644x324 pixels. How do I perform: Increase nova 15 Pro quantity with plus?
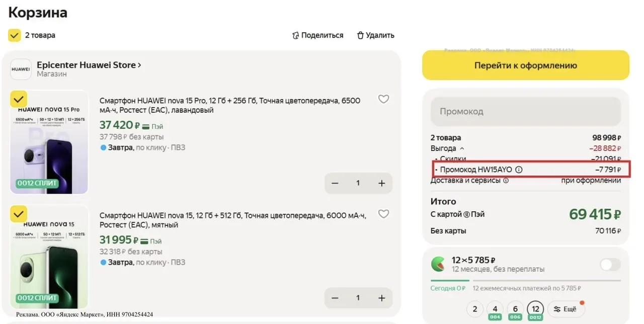pos(381,183)
